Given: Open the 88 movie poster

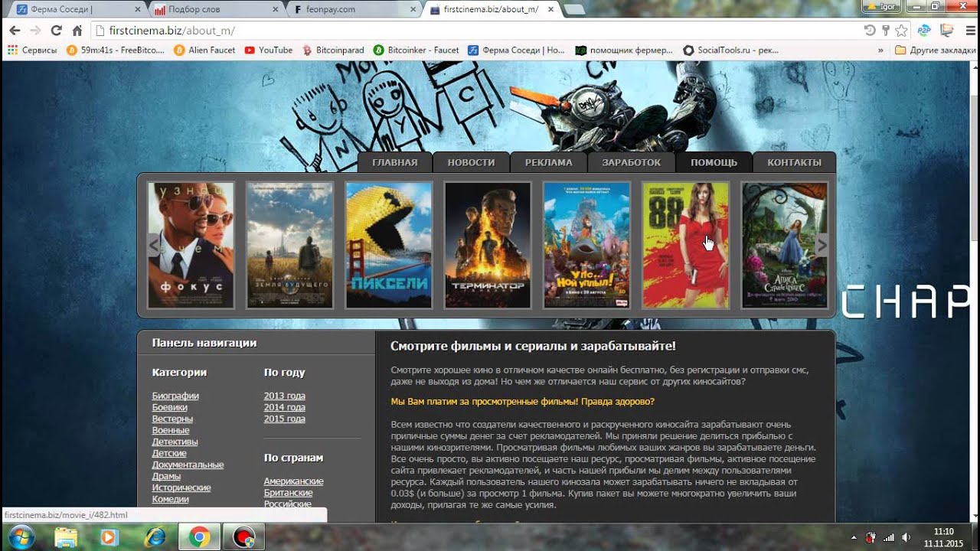Looking at the screenshot, I should (x=686, y=245).
